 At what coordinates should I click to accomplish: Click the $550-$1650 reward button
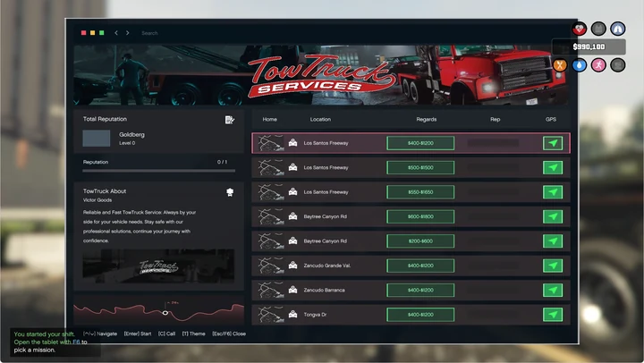click(x=420, y=192)
